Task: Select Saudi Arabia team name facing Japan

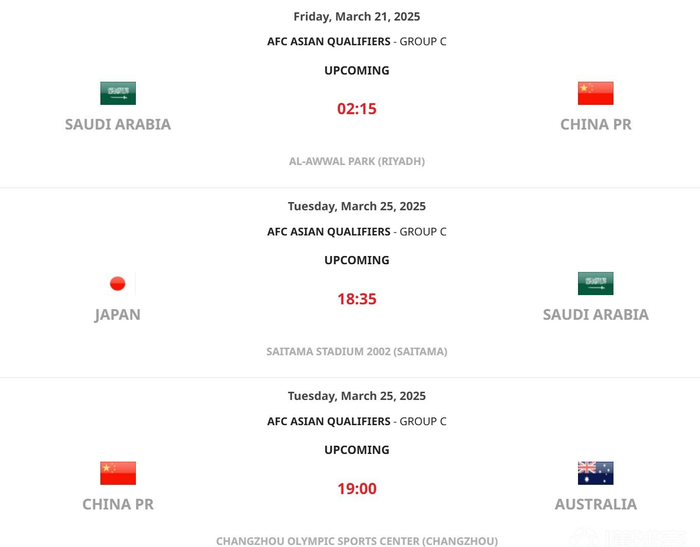Action: [595, 314]
